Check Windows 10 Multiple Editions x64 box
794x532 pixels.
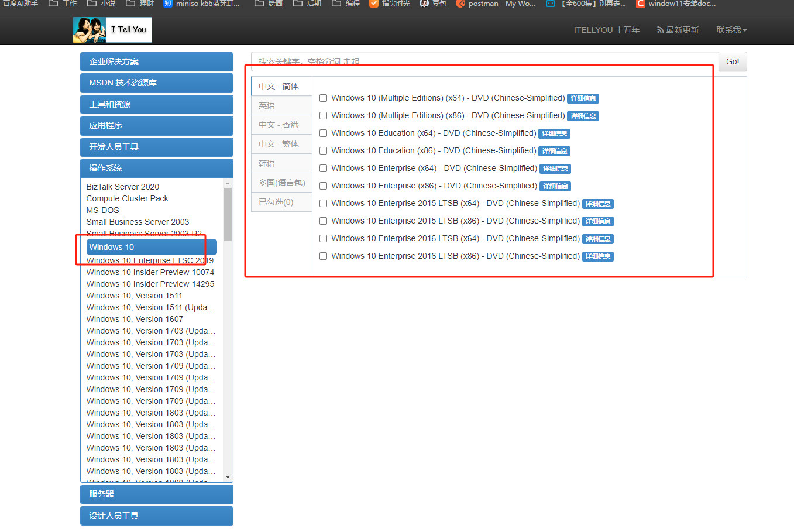(323, 98)
